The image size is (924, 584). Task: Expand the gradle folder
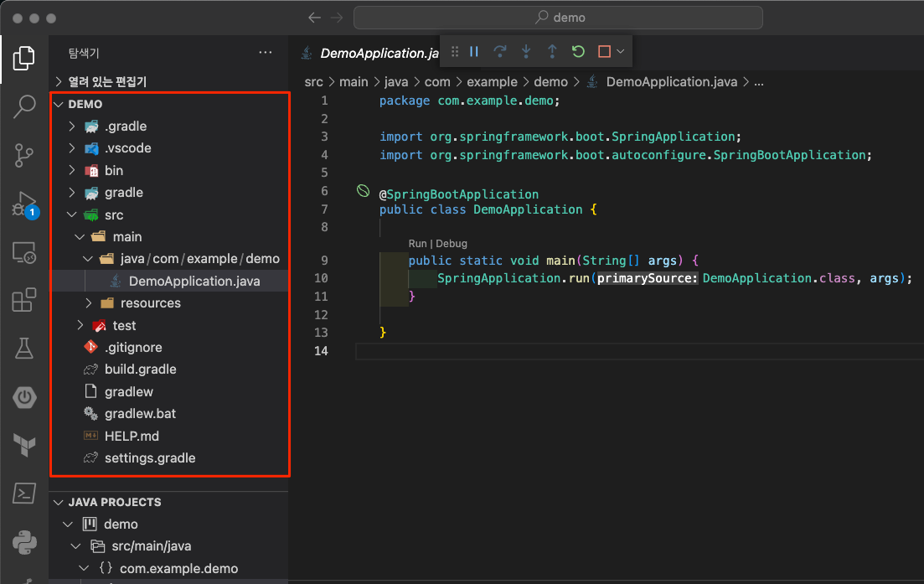coord(170,193)
